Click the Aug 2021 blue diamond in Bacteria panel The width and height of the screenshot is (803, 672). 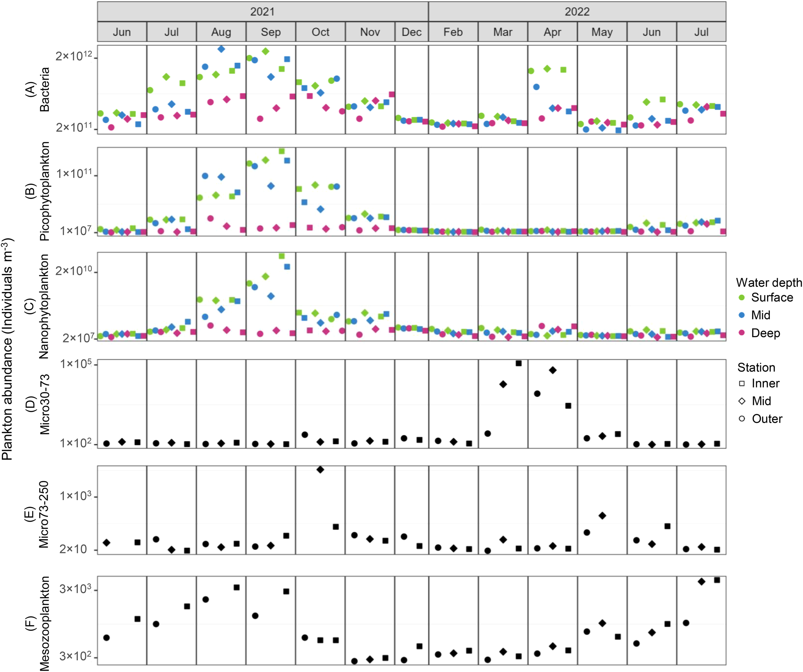point(221,49)
